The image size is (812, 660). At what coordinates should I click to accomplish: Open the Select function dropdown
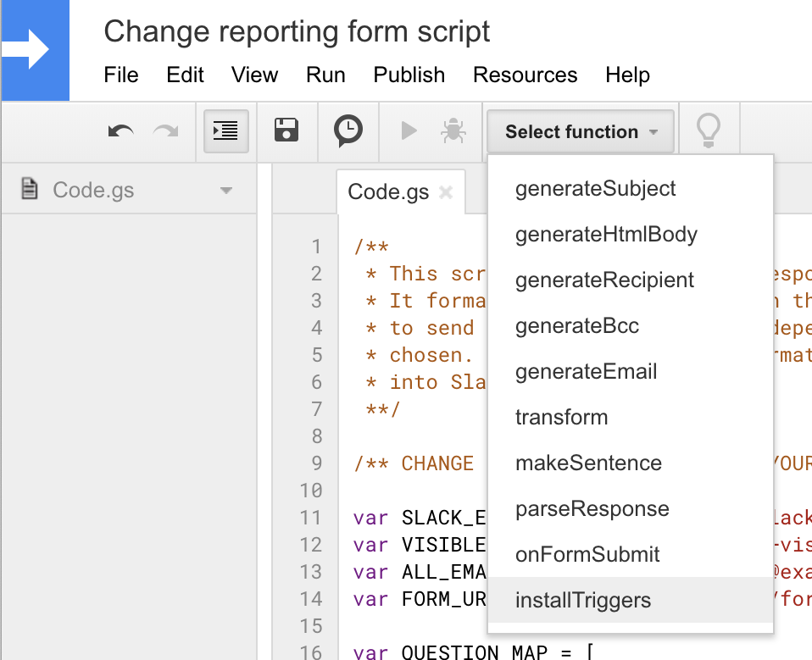pyautogui.click(x=581, y=131)
